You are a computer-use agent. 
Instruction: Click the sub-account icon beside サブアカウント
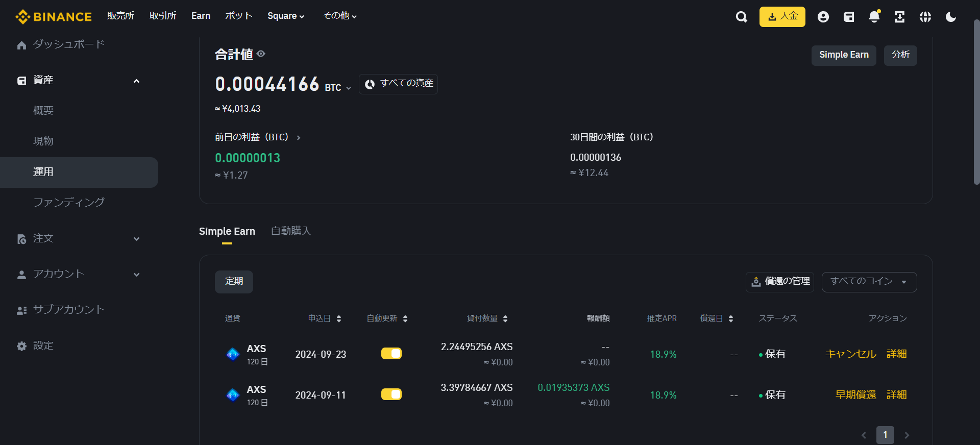pos(21,310)
